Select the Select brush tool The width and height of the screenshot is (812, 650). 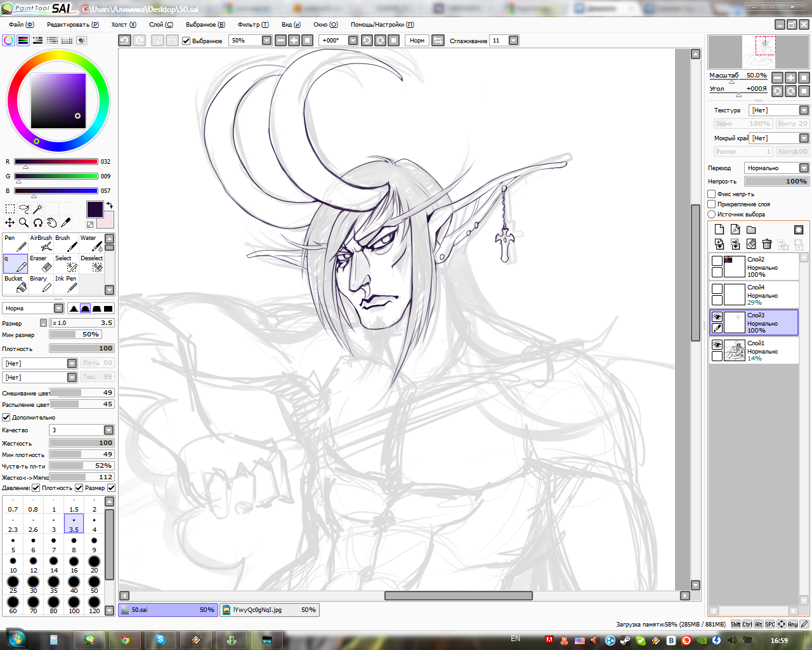[66, 263]
